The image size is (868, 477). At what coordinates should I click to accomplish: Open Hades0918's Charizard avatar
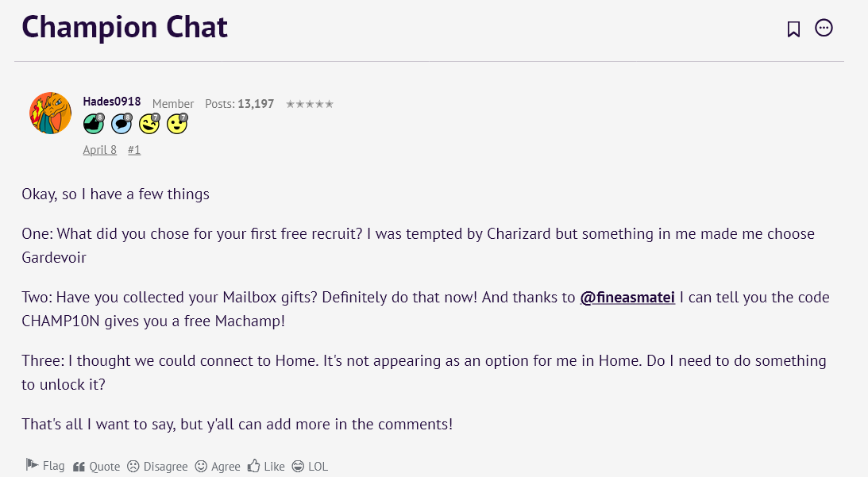click(51, 113)
